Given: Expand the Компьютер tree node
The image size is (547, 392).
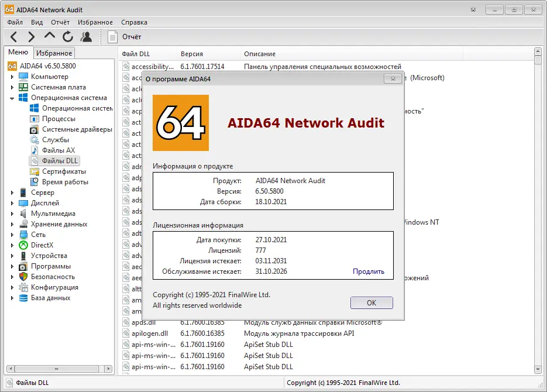Looking at the screenshot, I should (x=12, y=77).
